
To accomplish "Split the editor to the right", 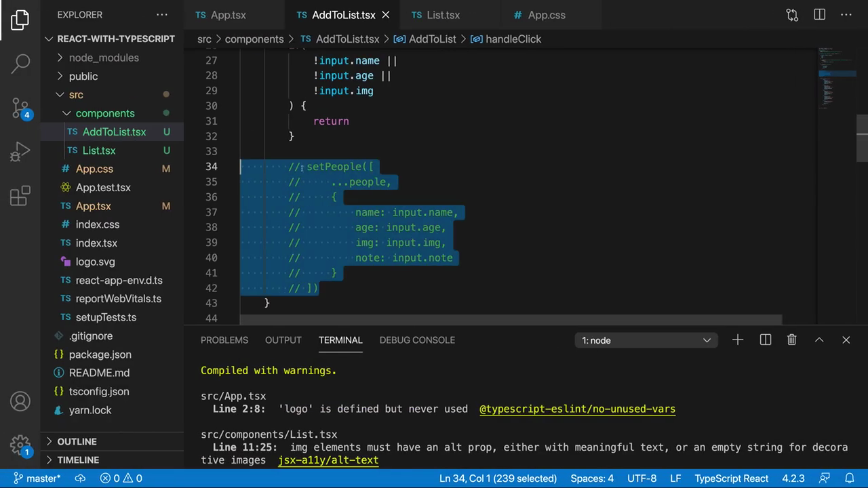I will (x=819, y=15).
